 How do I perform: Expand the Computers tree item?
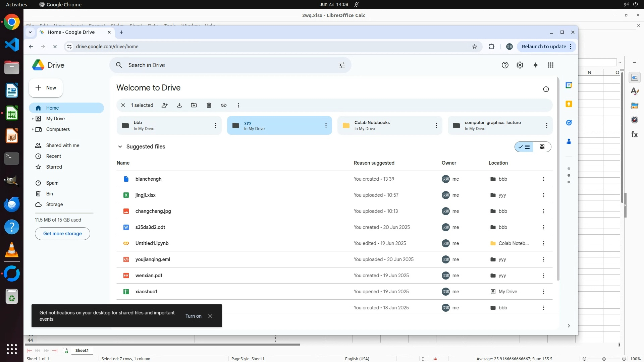(x=33, y=129)
